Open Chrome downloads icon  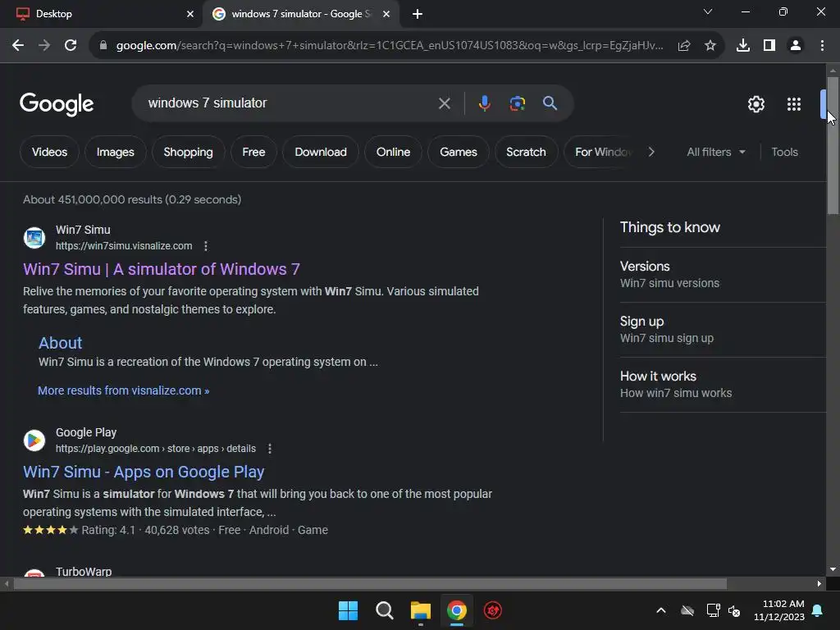pos(743,46)
